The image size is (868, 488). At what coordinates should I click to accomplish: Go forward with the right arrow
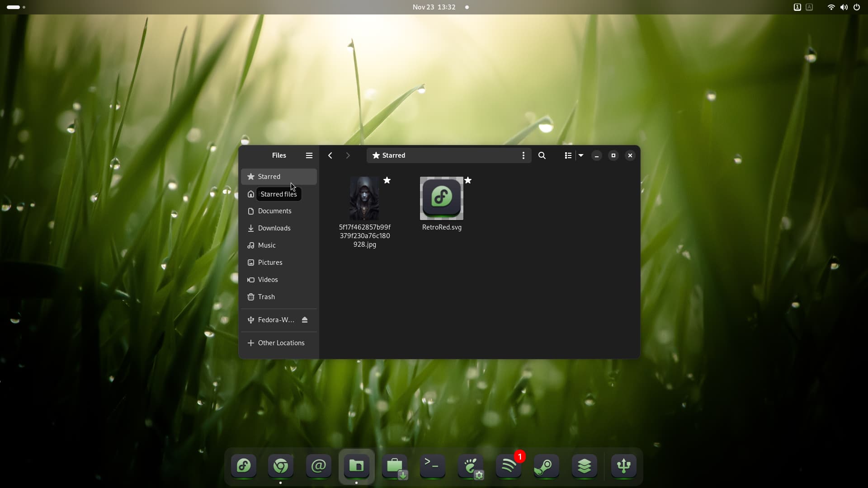pos(348,155)
